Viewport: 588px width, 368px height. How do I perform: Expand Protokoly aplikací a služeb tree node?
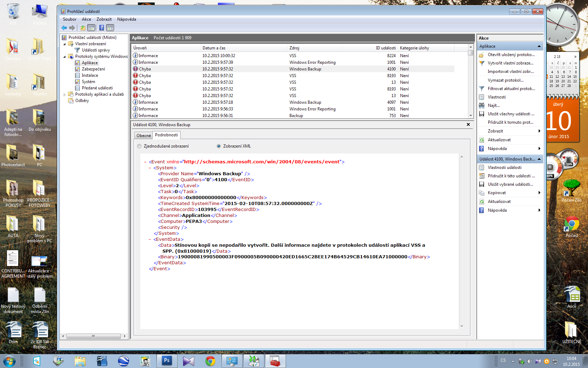coord(65,94)
